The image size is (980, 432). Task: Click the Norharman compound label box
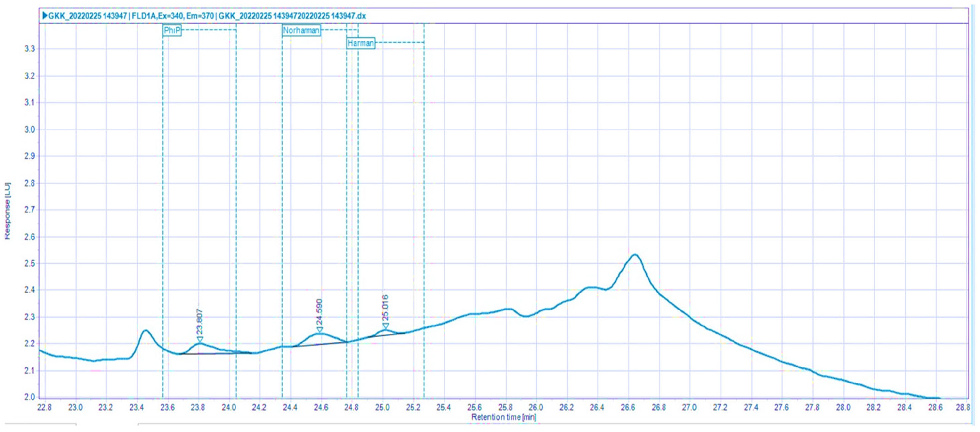[301, 31]
